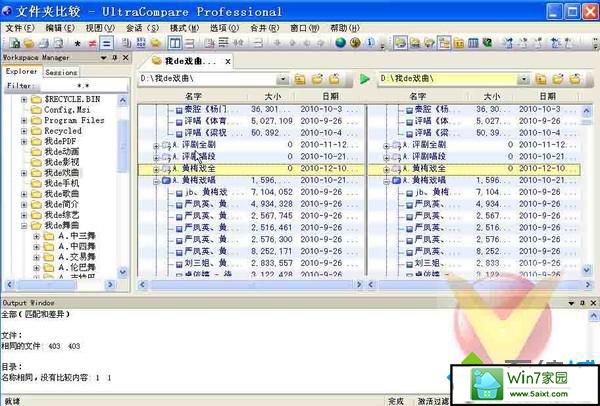
Task: Open the Workspace Manager panel options arrow
Action: 103,57
